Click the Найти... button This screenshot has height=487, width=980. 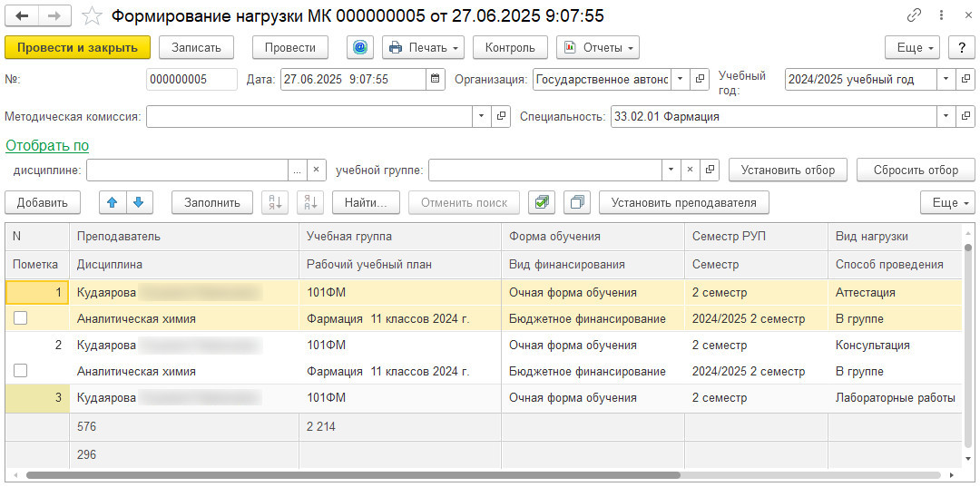[366, 202]
